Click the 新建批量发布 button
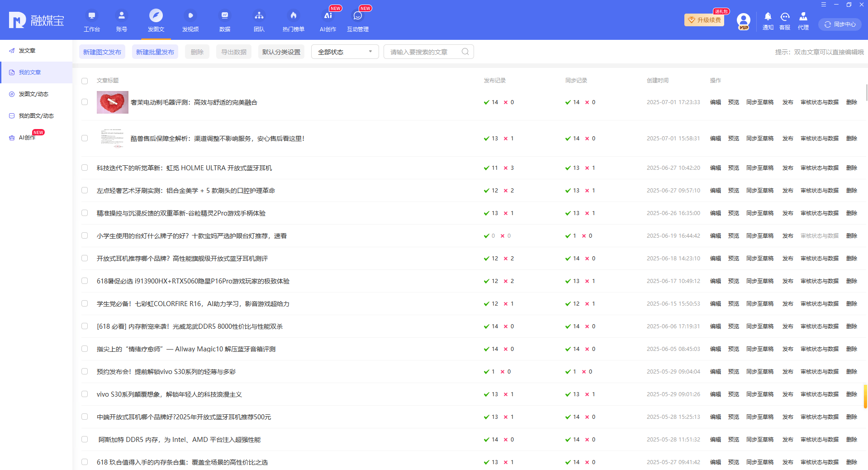This screenshot has height=470, width=868. tap(155, 52)
